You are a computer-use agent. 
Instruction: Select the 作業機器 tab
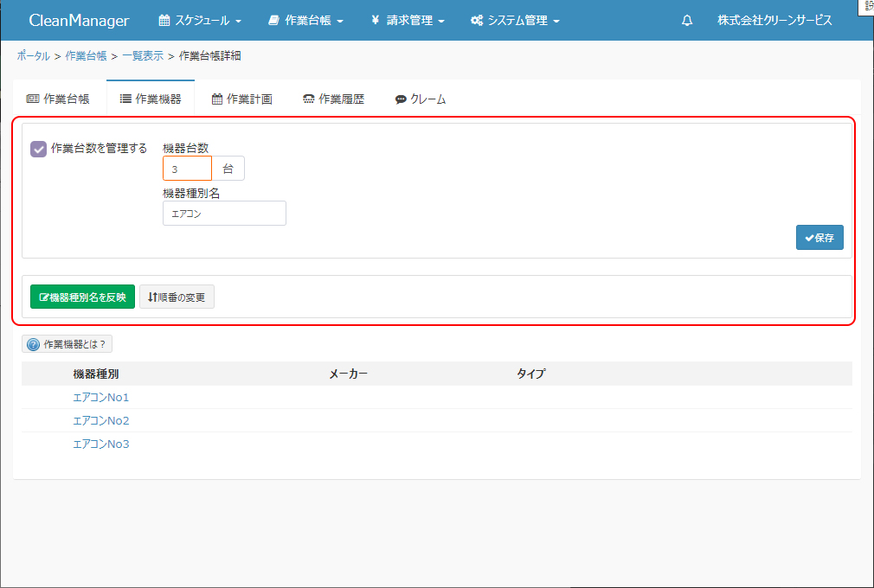(x=151, y=99)
